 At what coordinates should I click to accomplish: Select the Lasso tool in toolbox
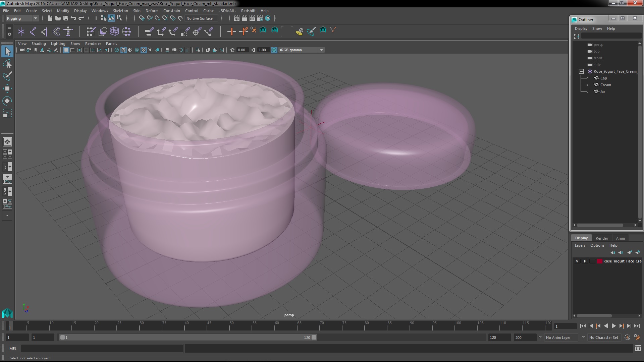click(7, 64)
